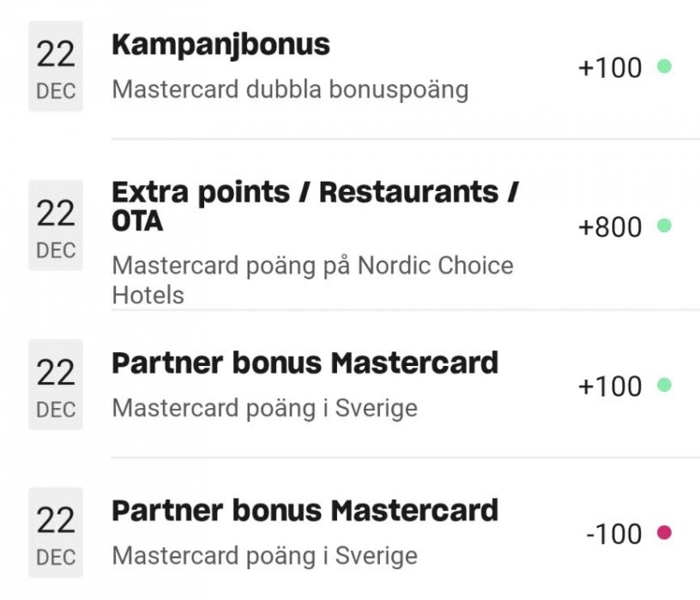Click the Mastercard dubbla bonuspoäng description
This screenshot has height=600, width=700.
click(x=290, y=89)
